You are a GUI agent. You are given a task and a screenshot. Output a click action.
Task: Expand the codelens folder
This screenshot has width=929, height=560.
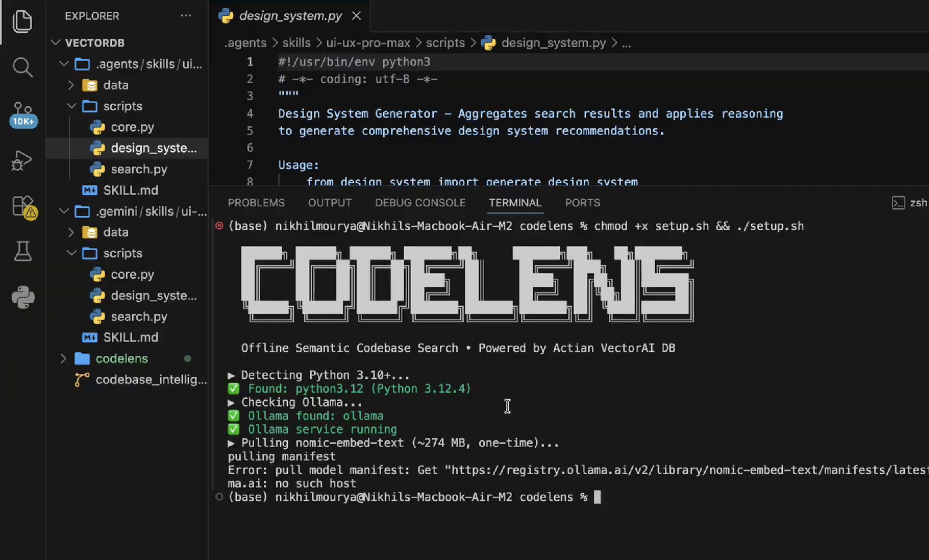point(63,358)
